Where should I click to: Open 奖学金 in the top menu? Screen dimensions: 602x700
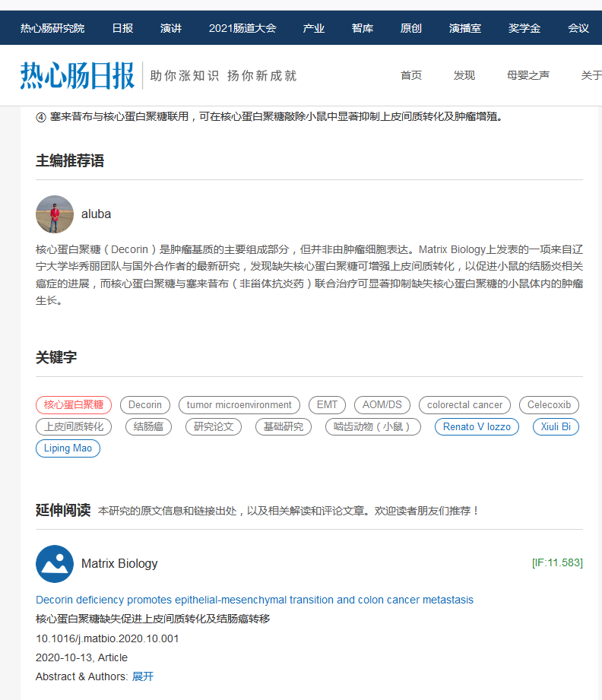click(x=524, y=28)
